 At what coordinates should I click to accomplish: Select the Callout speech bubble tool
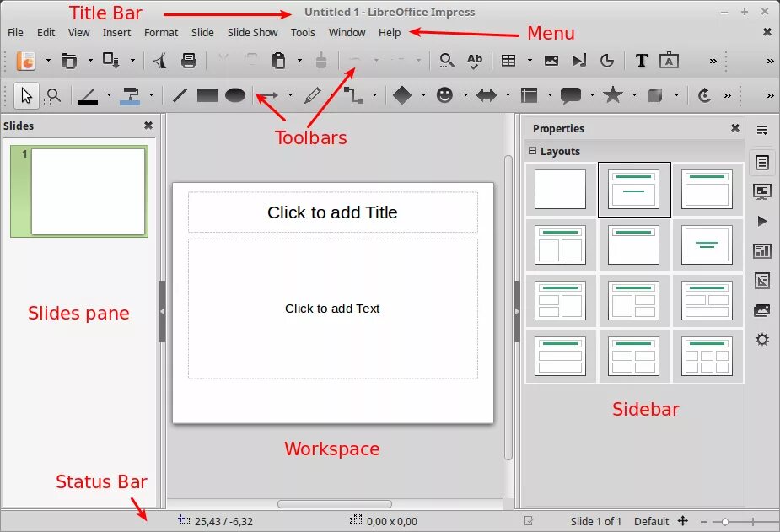pyautogui.click(x=571, y=95)
